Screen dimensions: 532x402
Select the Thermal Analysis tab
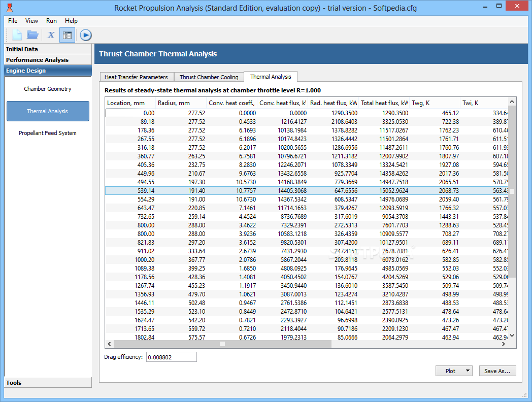coord(271,77)
